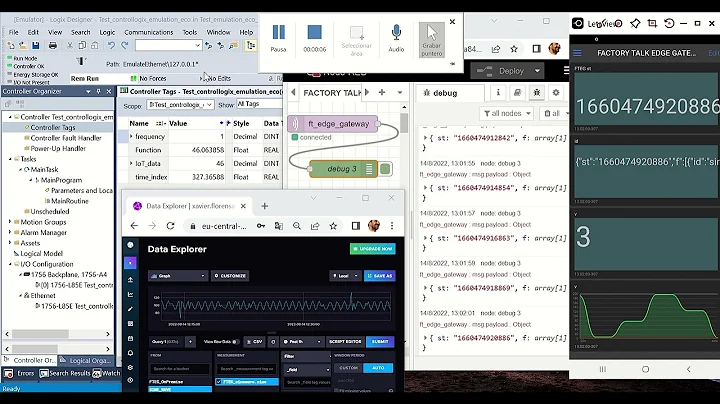Viewport: 720px width, 404px height.
Task: Click the Load Data upload icon in the InfluxDB sidebar
Action: tap(130, 280)
